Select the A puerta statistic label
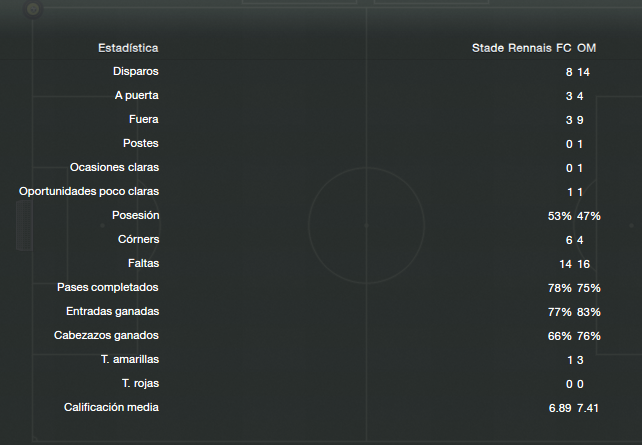The height and width of the screenshot is (445, 642). [136, 95]
